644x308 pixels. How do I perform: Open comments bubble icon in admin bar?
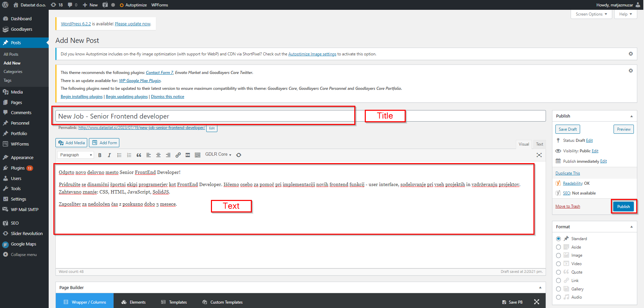click(x=72, y=5)
